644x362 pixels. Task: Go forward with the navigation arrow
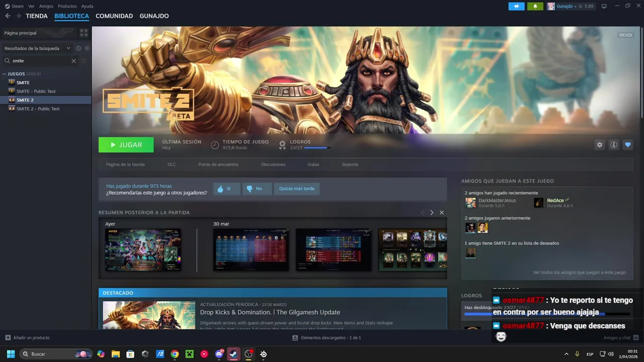tap(18, 16)
